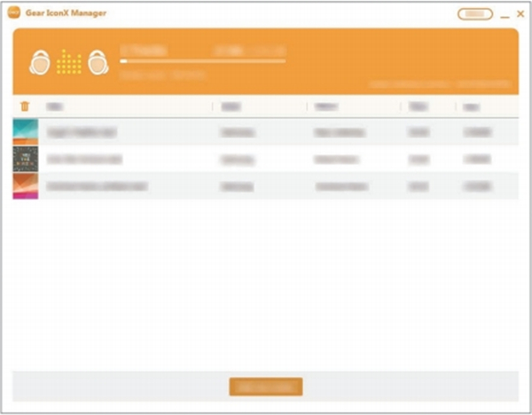Viewport: 532px width, 415px height.
Task: Sort tracks by the Artist column header
Action: (231, 106)
